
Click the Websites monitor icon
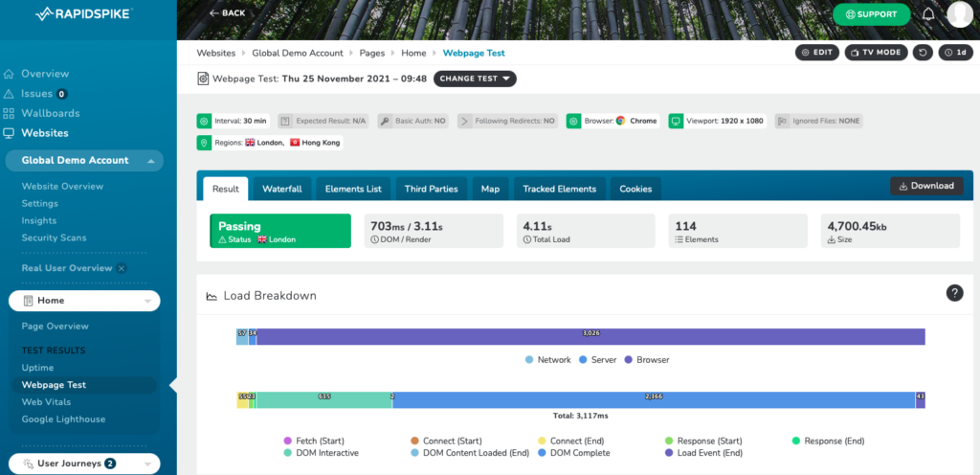coord(9,133)
